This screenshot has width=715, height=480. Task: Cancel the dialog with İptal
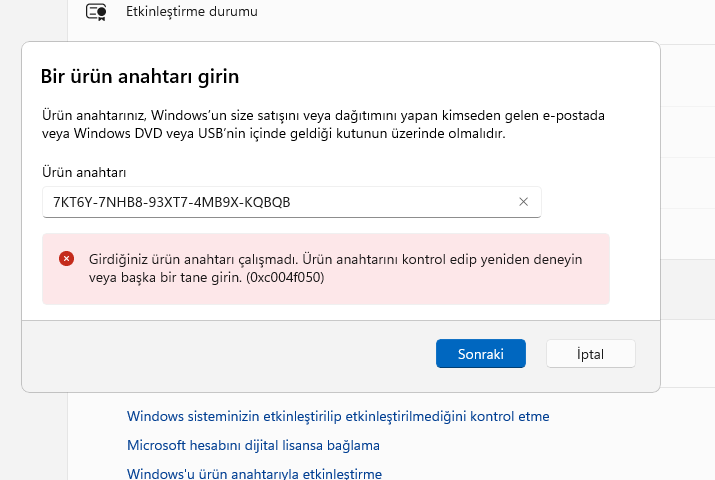click(x=591, y=354)
